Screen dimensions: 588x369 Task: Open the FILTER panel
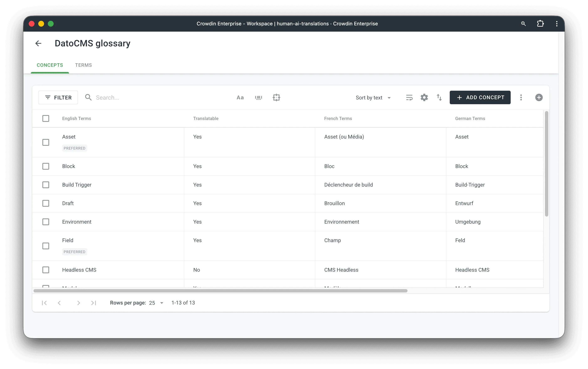[58, 97]
